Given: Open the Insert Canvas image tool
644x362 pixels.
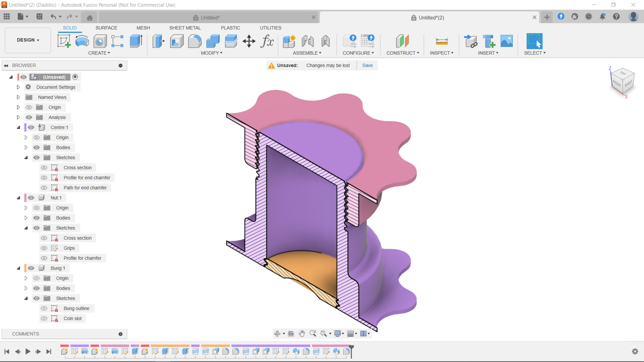Looking at the screenshot, I should click(507, 41).
